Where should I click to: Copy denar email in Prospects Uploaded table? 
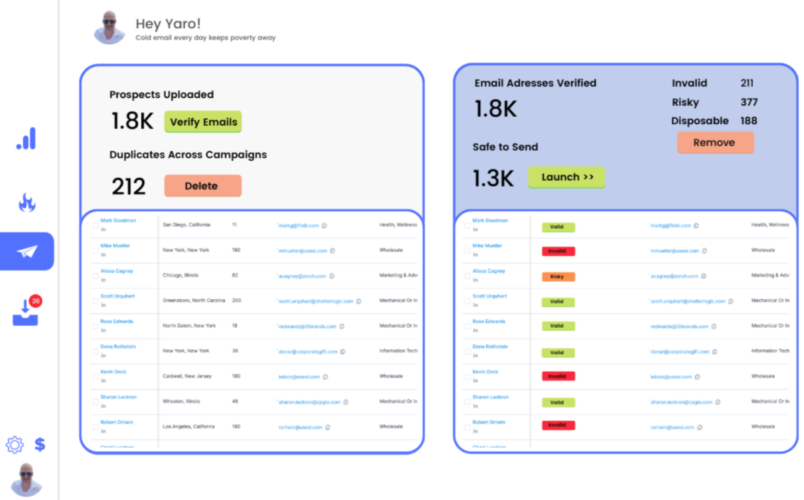343,352
